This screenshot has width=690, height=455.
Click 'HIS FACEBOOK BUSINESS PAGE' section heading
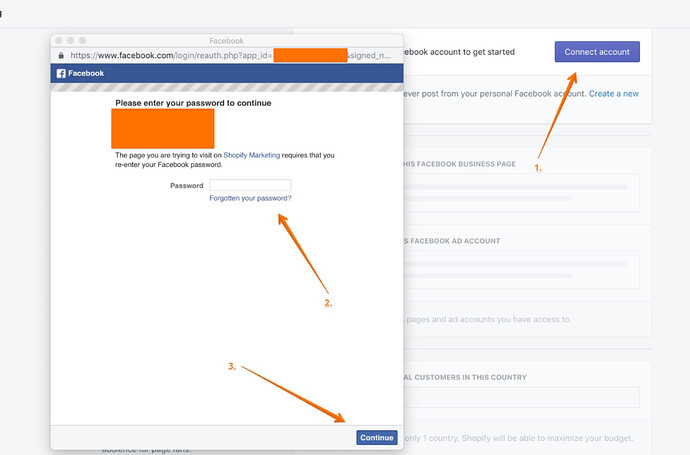459,164
